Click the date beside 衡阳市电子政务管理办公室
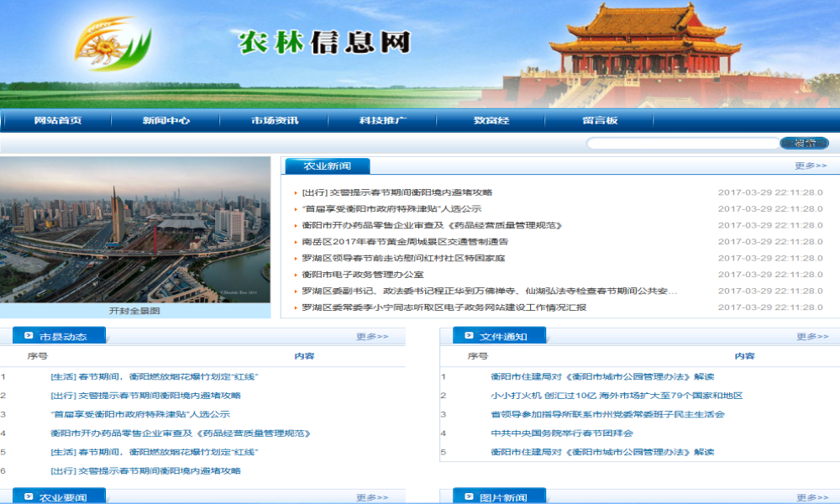The height and width of the screenshot is (504, 840). (x=770, y=275)
